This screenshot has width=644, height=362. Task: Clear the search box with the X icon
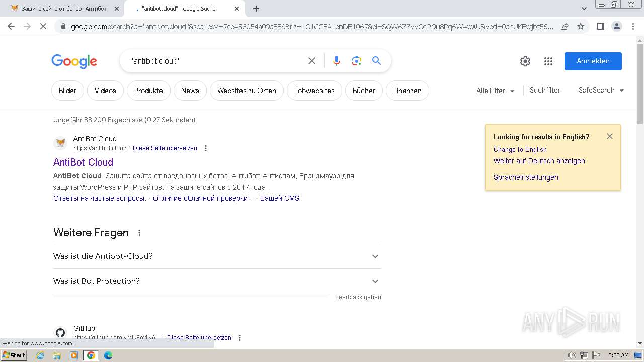click(312, 61)
